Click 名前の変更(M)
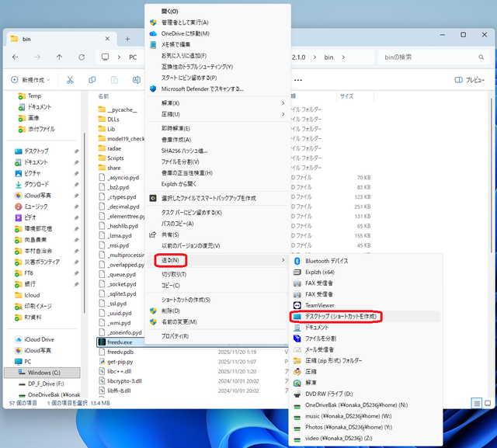The width and height of the screenshot is (497, 448). 217,322
